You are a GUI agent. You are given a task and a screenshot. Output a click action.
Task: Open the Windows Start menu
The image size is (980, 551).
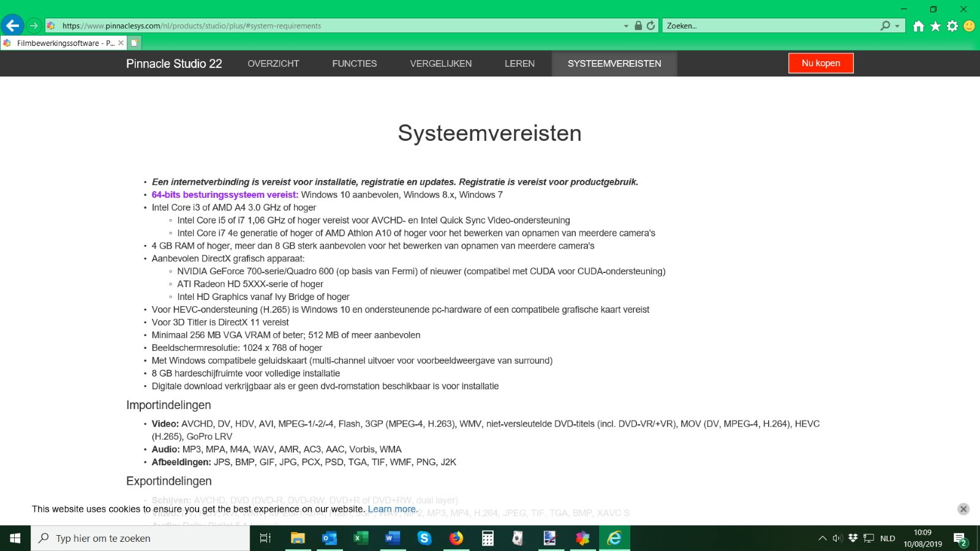click(x=15, y=538)
